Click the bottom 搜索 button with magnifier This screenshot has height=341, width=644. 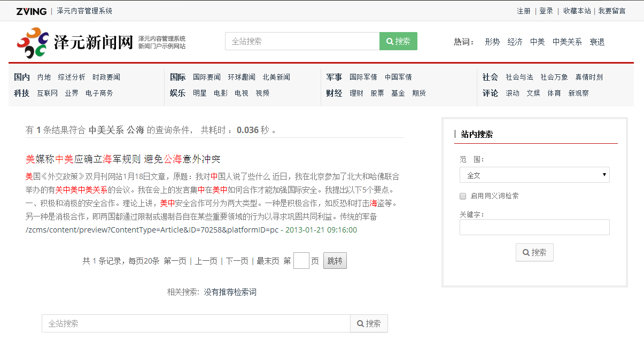tap(369, 323)
